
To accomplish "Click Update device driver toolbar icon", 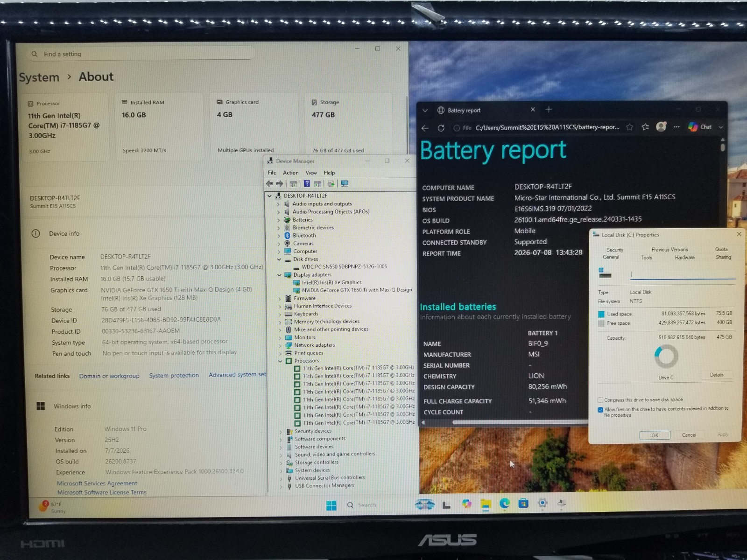I will (331, 184).
